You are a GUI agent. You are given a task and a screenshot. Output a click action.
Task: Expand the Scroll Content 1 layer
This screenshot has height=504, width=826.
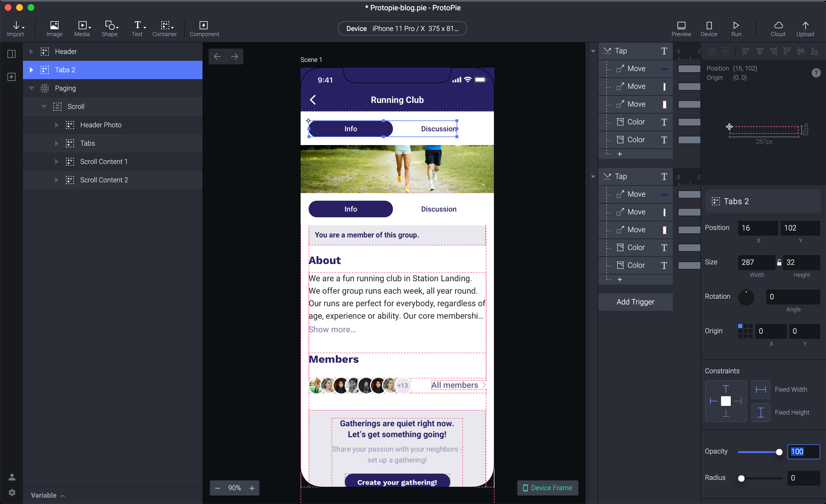56,161
